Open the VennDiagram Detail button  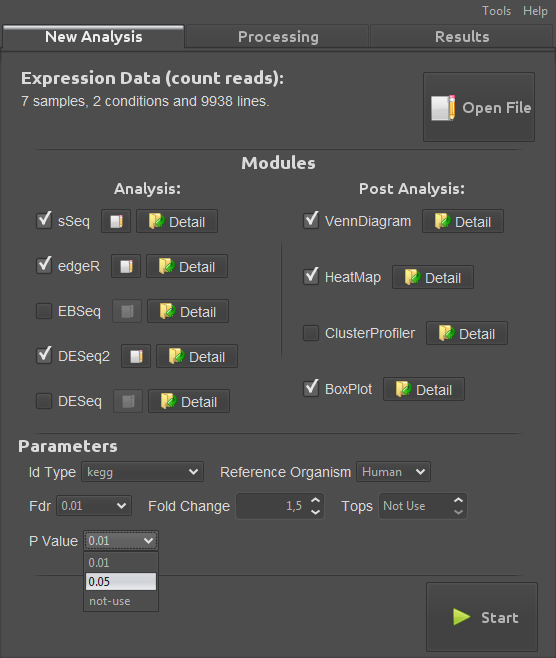click(463, 221)
